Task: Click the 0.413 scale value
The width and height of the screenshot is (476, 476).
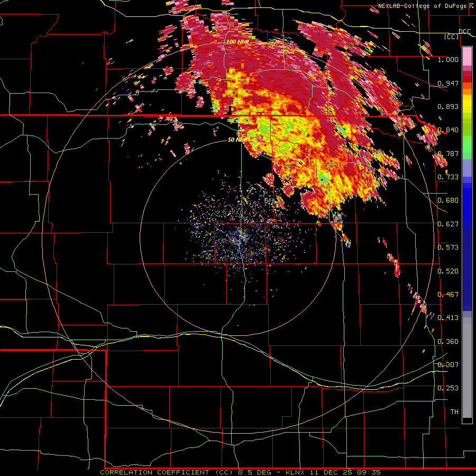Action: [x=448, y=318]
